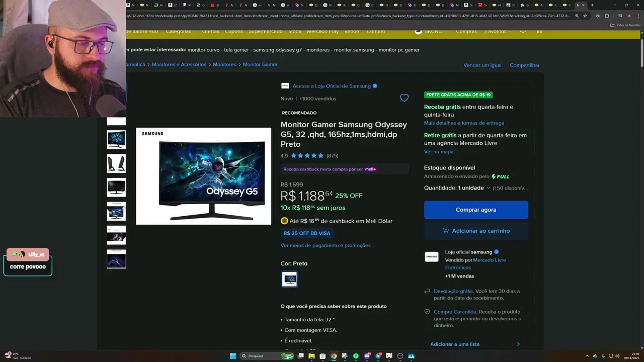Open Supermercado in the top menu
644x362 pixels.
(x=265, y=31)
